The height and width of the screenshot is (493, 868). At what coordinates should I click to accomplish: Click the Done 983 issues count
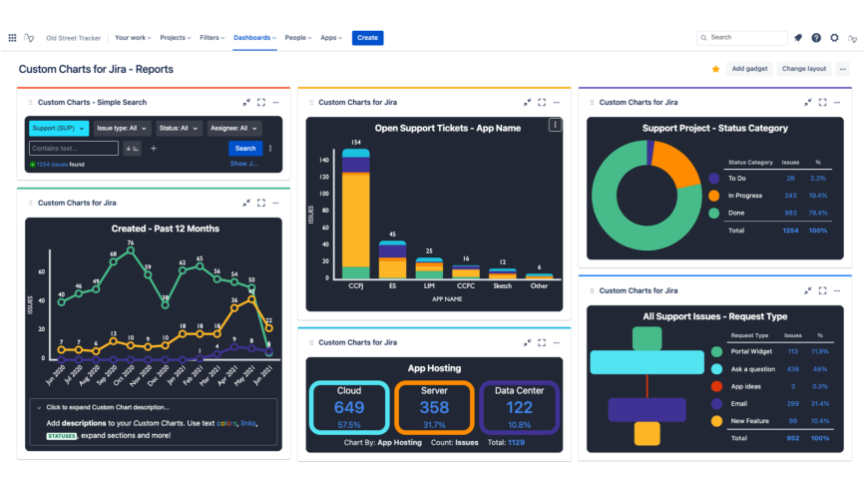[790, 213]
